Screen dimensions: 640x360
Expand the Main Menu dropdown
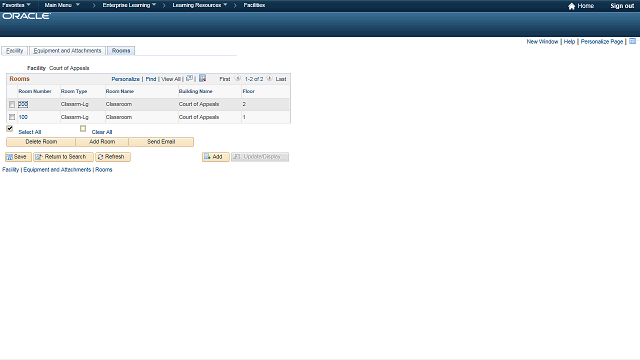pos(62,5)
